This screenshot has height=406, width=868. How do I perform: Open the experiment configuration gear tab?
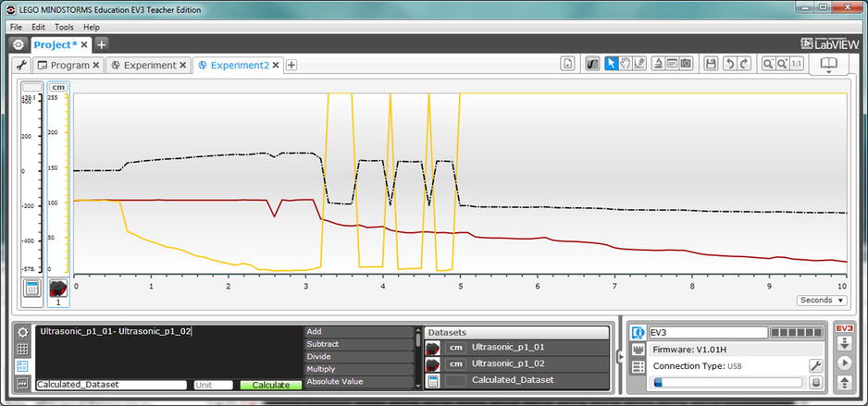[22, 332]
